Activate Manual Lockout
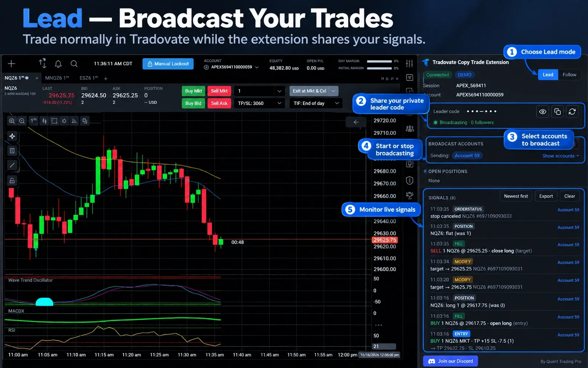 coord(168,64)
